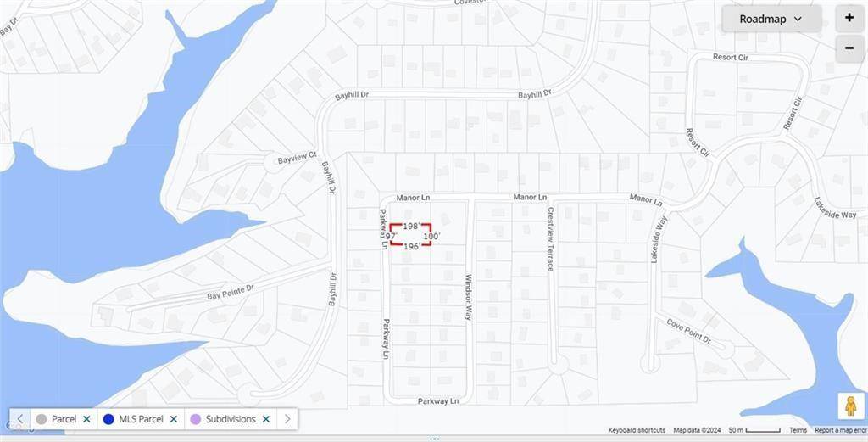This screenshot has width=868, height=442.
Task: Open the Roadmap map type dropdown
Action: [771, 19]
